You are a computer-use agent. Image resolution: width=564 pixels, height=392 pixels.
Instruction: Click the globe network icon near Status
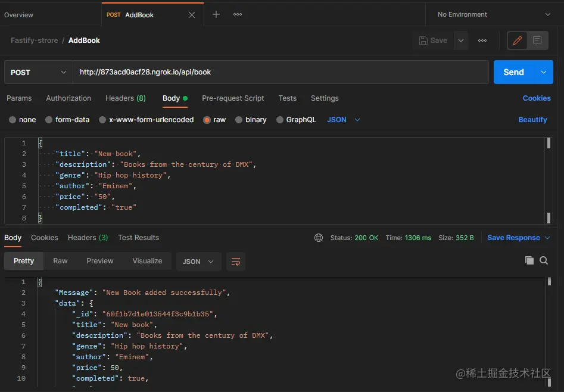click(x=319, y=237)
